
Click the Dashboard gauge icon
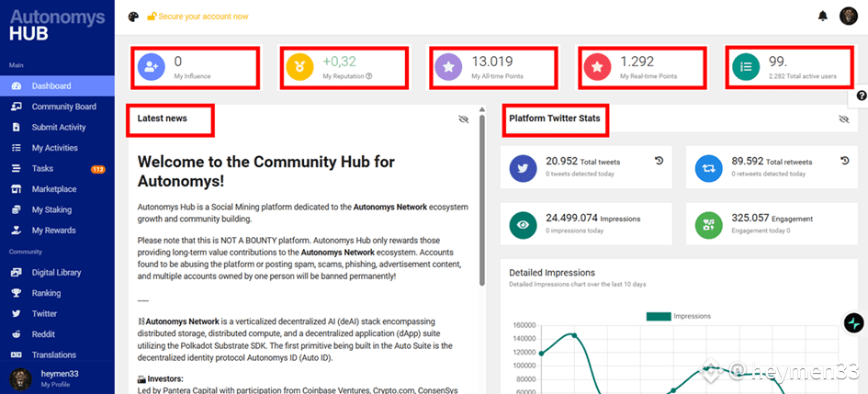(x=16, y=85)
